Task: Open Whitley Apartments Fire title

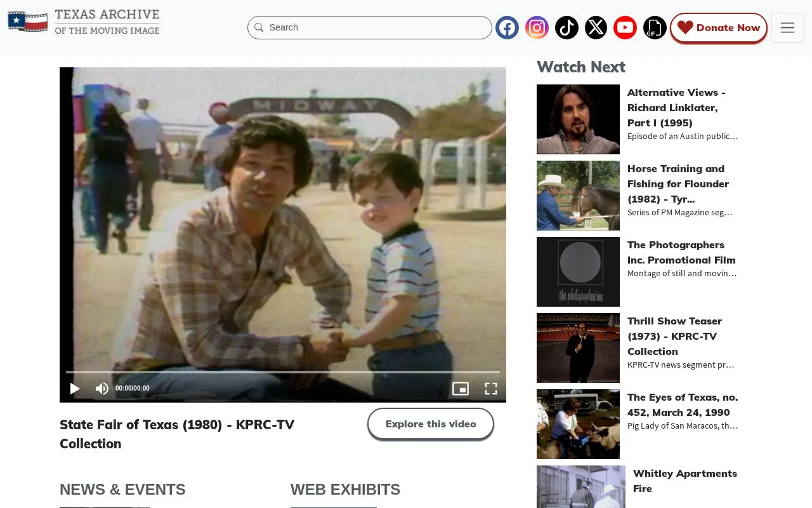Action: (x=685, y=481)
